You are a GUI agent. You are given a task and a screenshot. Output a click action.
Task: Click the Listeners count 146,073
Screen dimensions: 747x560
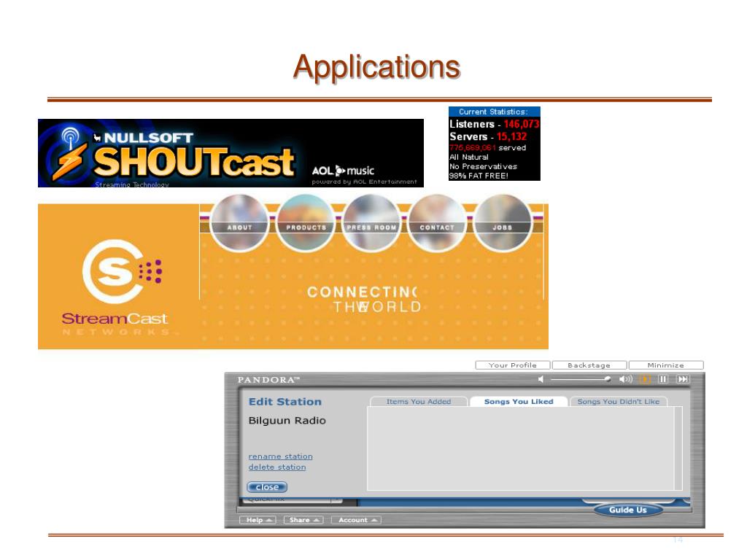521,124
